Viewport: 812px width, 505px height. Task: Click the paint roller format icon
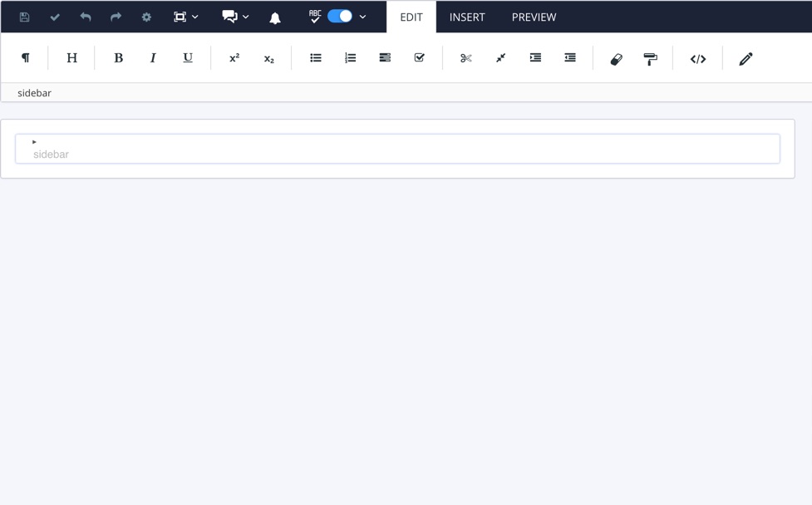tap(651, 59)
